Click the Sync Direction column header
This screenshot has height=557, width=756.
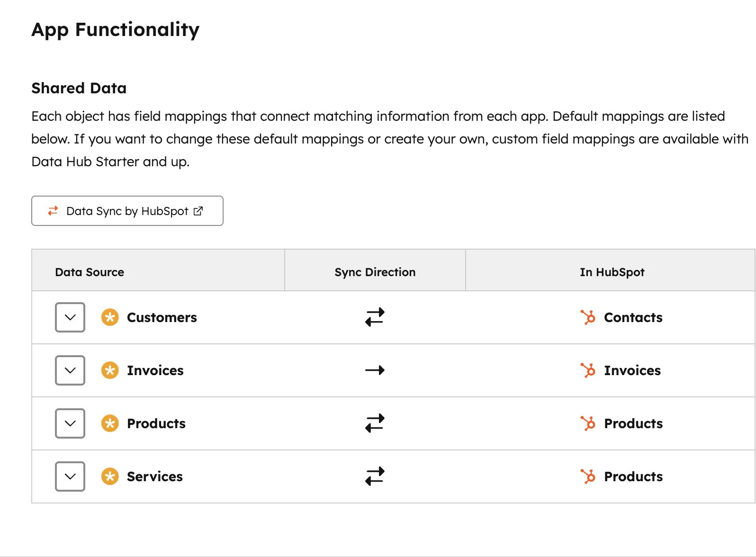pyautogui.click(x=375, y=272)
